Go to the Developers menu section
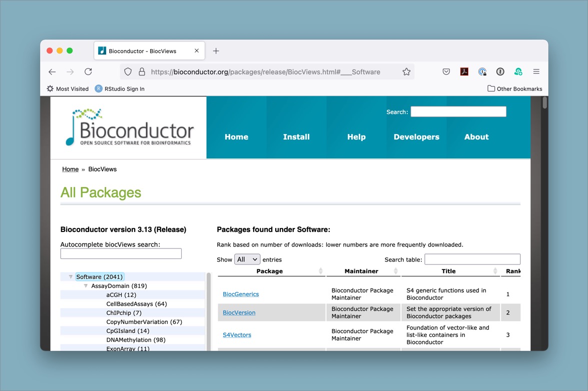Image resolution: width=588 pixels, height=391 pixels. pos(416,137)
